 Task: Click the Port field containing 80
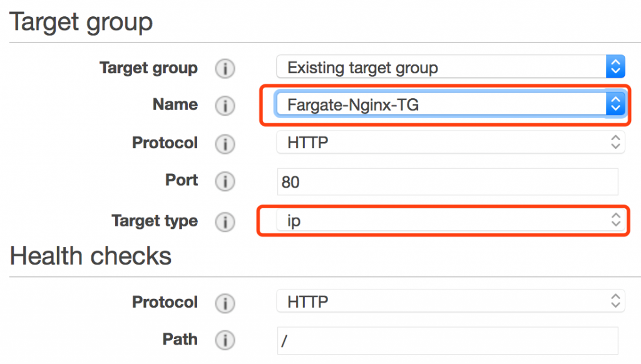[448, 182]
